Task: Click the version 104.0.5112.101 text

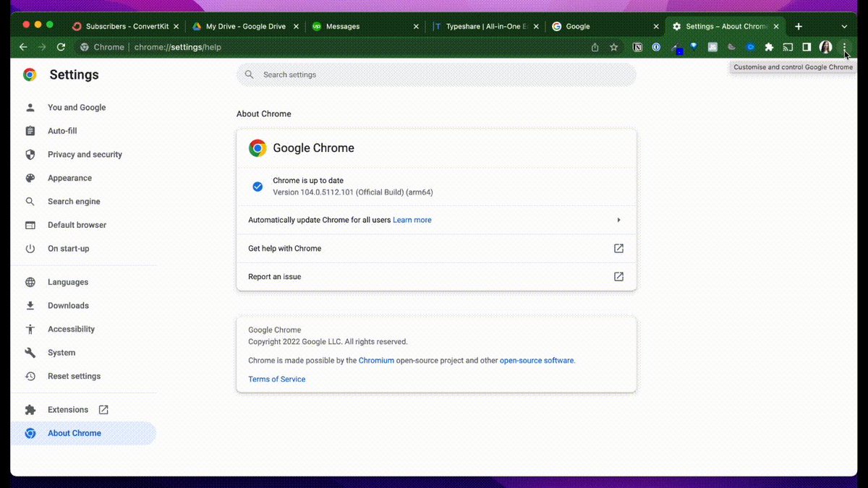Action: (x=352, y=192)
